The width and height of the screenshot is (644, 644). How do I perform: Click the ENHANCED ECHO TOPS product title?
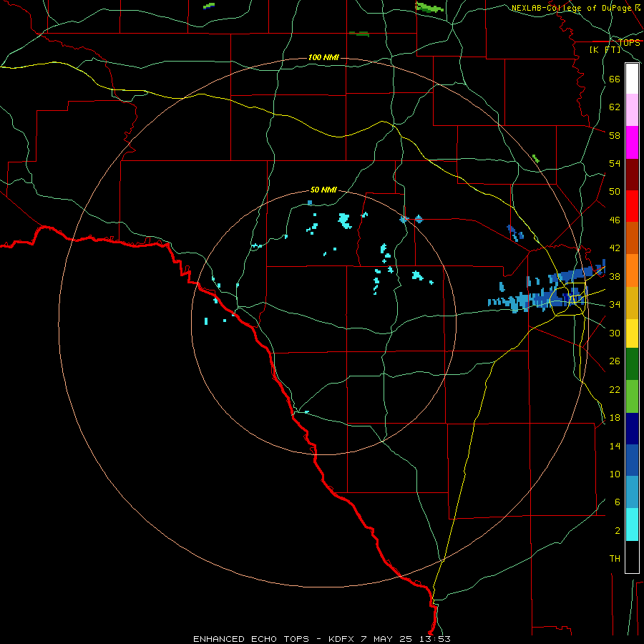[251, 639]
